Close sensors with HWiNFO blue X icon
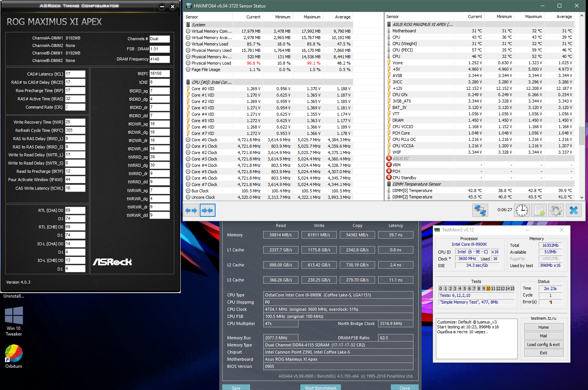 point(574,210)
